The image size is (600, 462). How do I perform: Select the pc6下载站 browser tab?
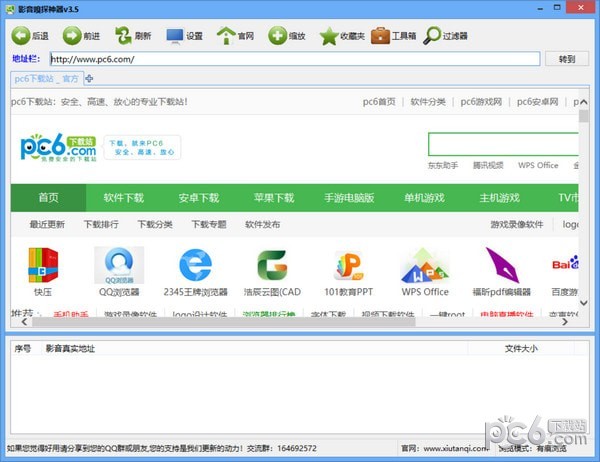(47, 78)
